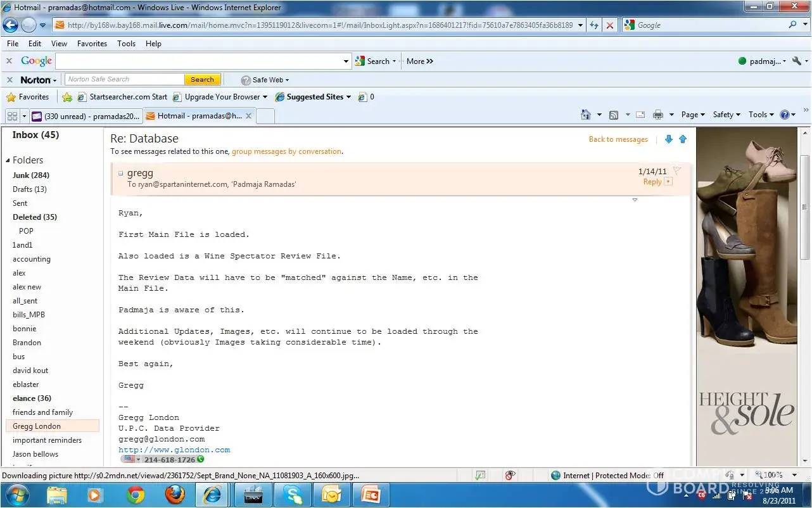Open Skype from the taskbar
812x508 pixels.
293,494
